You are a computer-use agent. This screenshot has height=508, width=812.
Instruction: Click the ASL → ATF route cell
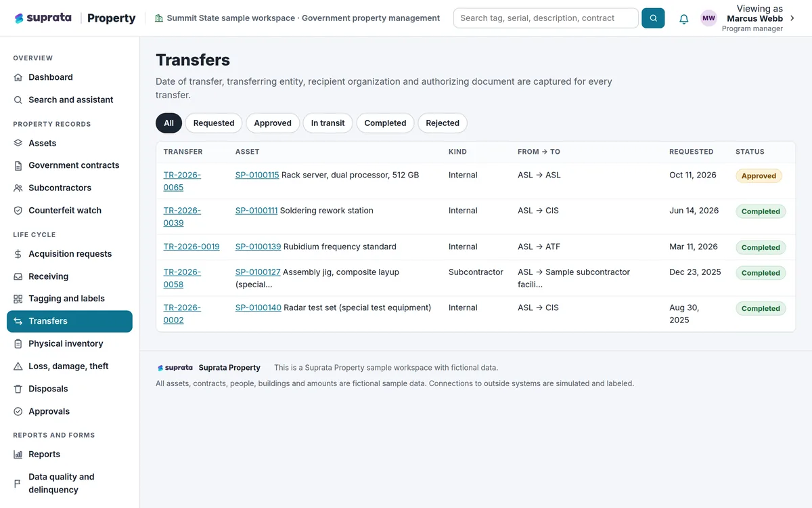(539, 247)
